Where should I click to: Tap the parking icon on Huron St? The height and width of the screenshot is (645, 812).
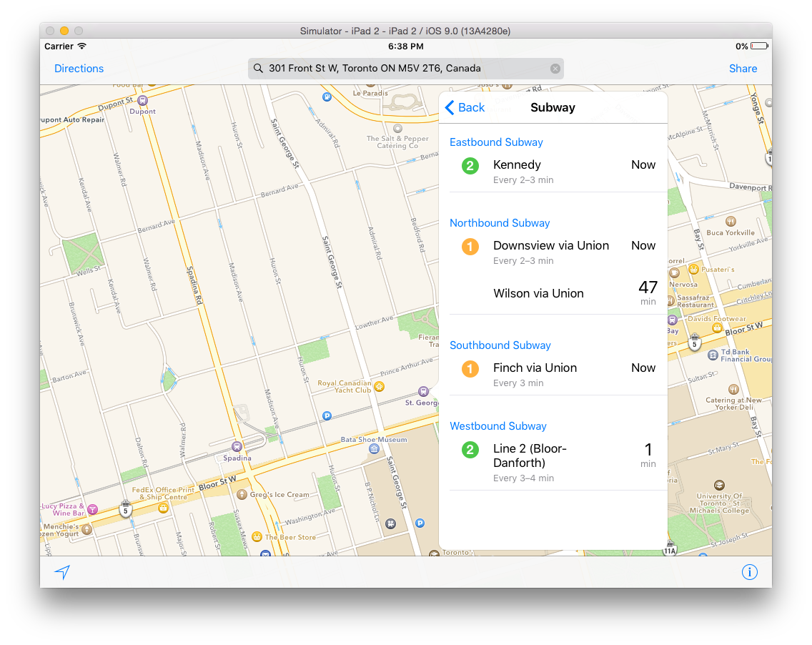click(327, 415)
